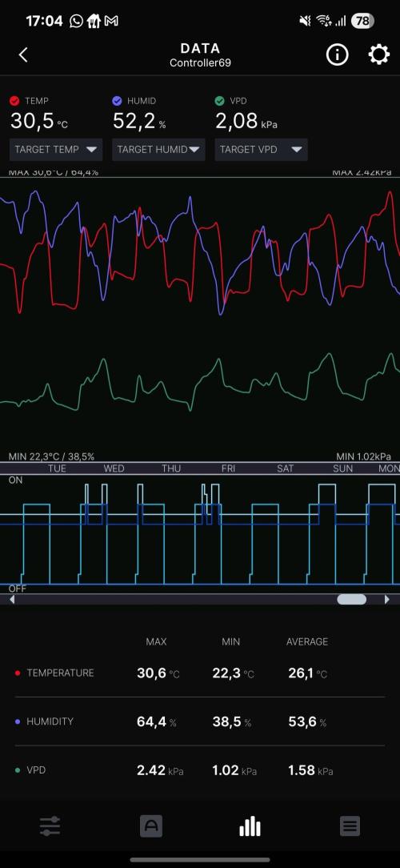
Task: Tap the 30,5 °C temperature reading
Action: coord(39,121)
